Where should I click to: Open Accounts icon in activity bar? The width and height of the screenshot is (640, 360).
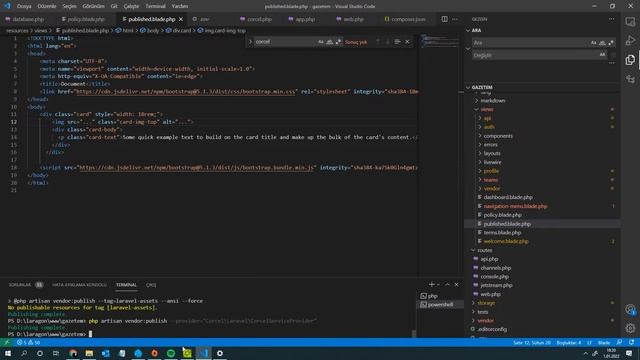630,309
